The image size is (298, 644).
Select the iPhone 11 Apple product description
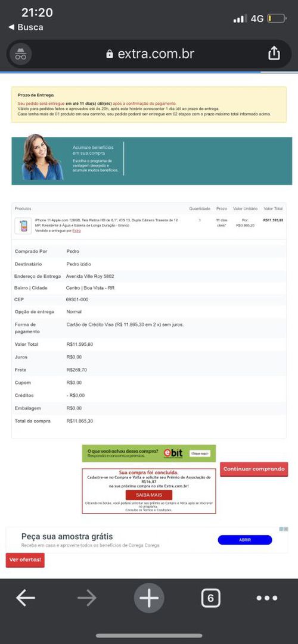coord(107,223)
